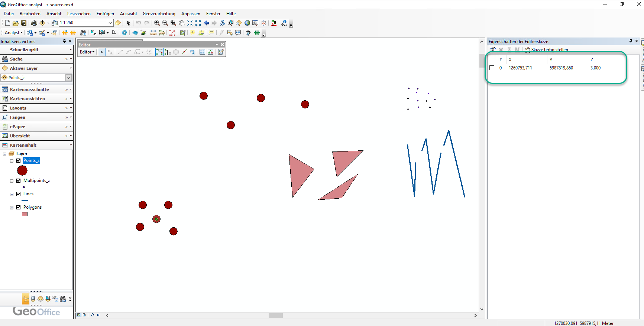Open the Geoverarbeitung menu
The width and height of the screenshot is (644, 326).
point(159,14)
